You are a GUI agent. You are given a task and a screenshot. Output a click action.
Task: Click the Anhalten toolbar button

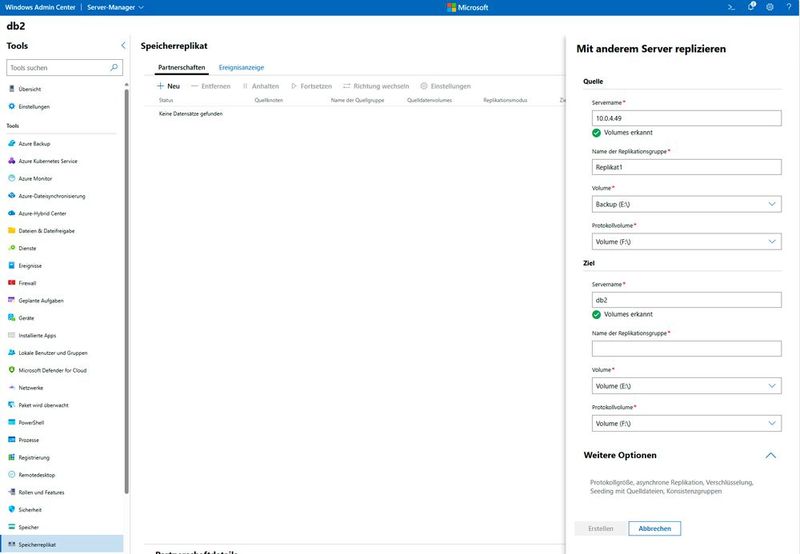point(261,86)
